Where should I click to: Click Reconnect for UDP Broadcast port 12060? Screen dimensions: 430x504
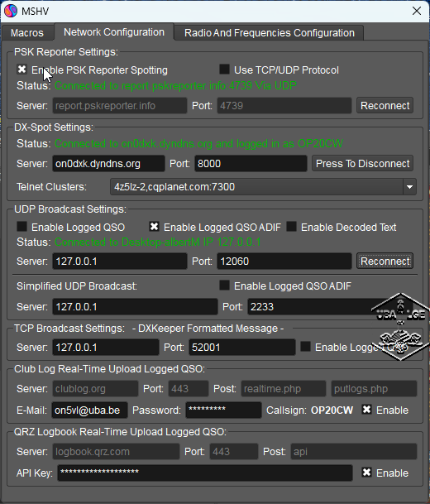pyautogui.click(x=385, y=262)
